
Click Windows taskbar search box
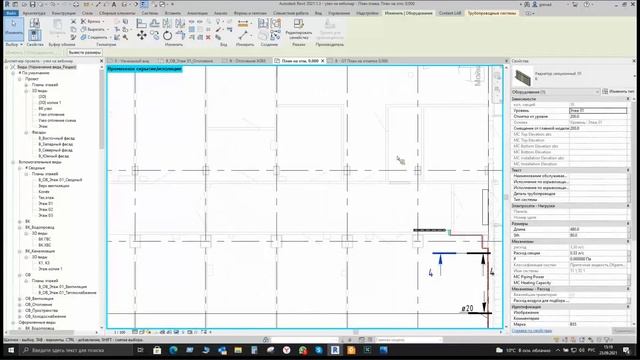click(x=76, y=350)
